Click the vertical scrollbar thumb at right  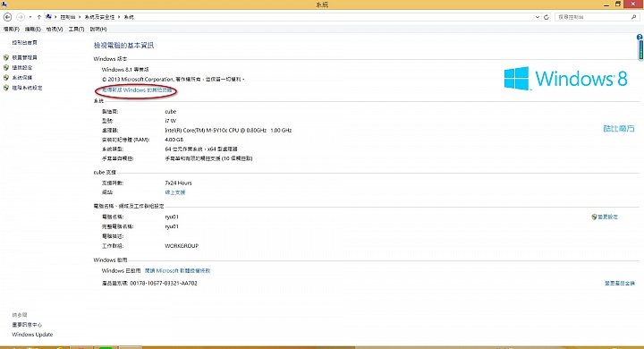pyautogui.click(x=640, y=50)
